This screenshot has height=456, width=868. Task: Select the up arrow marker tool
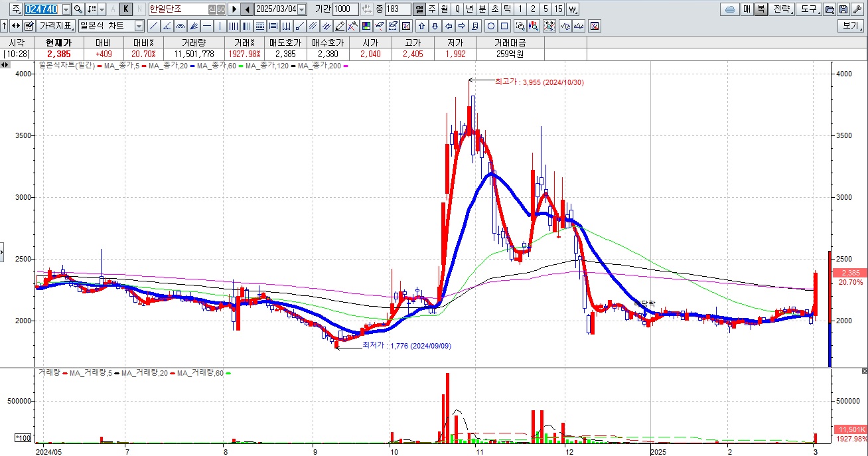click(421, 26)
